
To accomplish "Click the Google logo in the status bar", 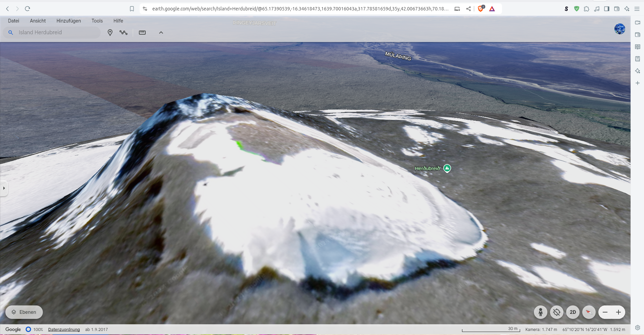I will click(13, 330).
